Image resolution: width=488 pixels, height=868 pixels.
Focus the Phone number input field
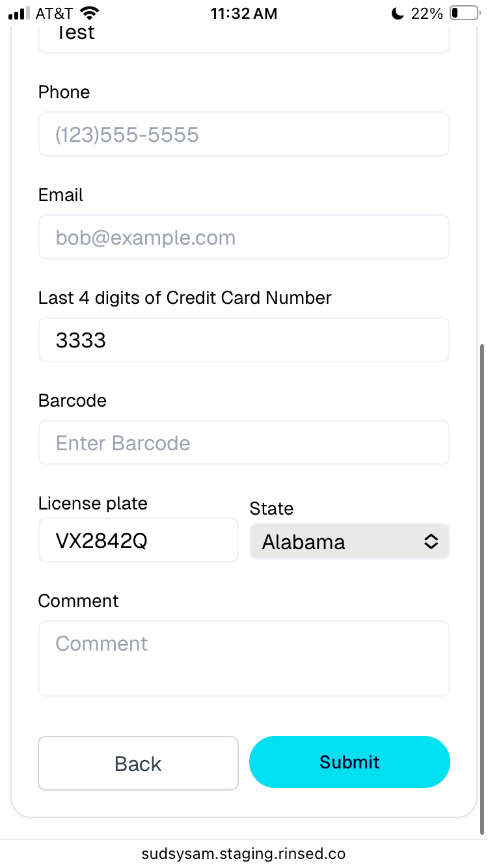pos(244,134)
